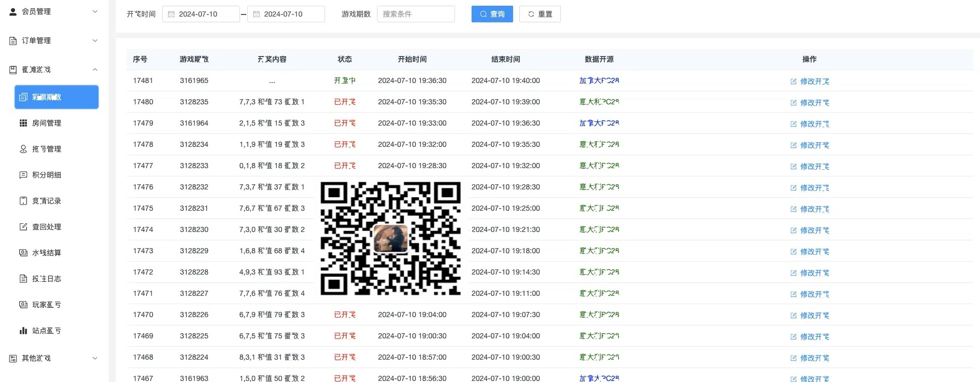The image size is (980, 382).
Task: Click the 重置 reset button
Action: 540,14
